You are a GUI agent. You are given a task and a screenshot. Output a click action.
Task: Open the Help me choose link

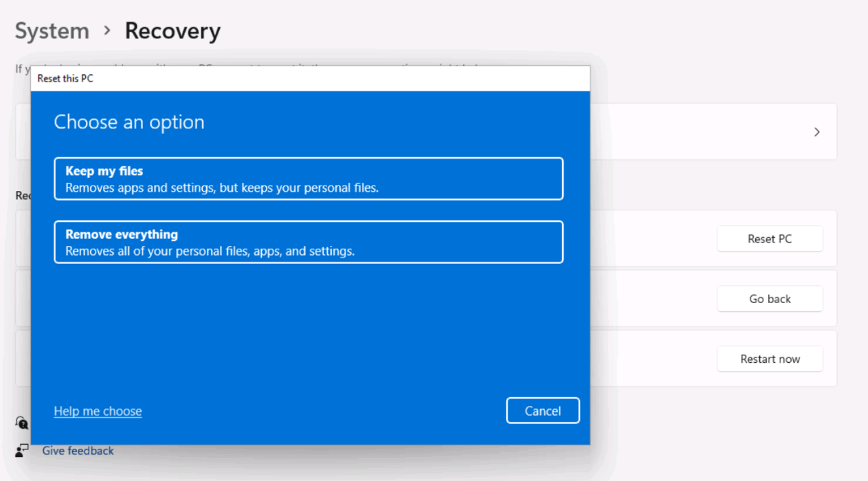98,411
